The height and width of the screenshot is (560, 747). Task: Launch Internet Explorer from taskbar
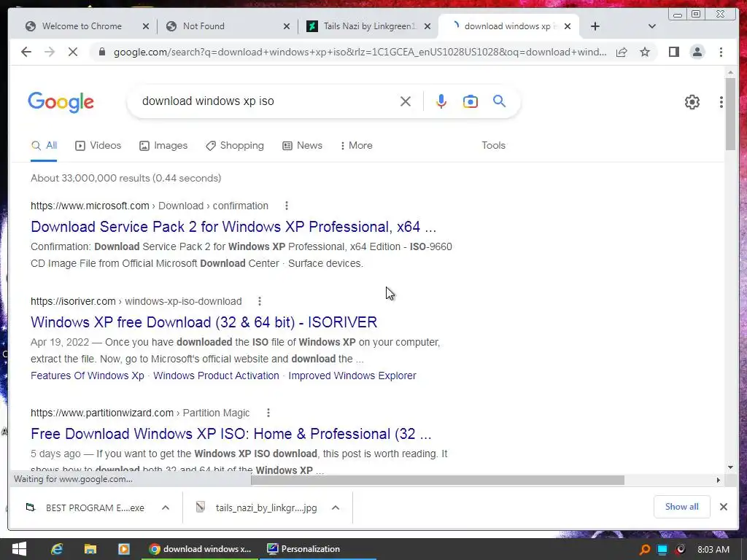57,549
